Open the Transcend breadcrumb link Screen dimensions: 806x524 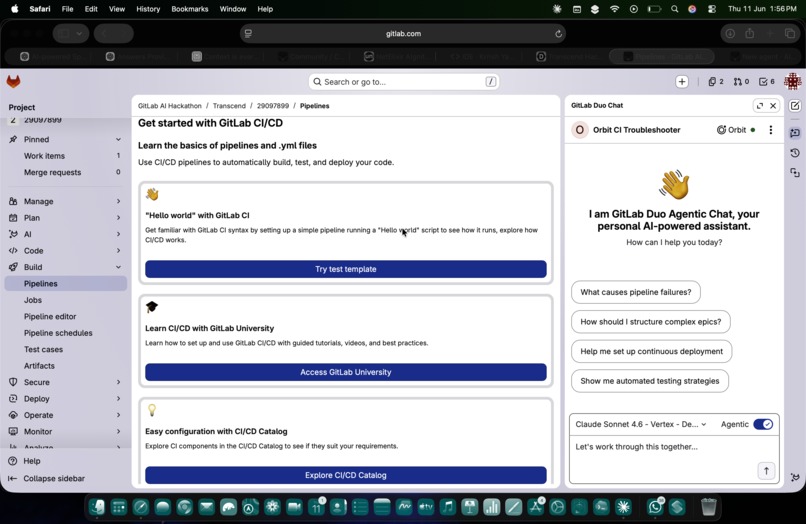click(229, 106)
